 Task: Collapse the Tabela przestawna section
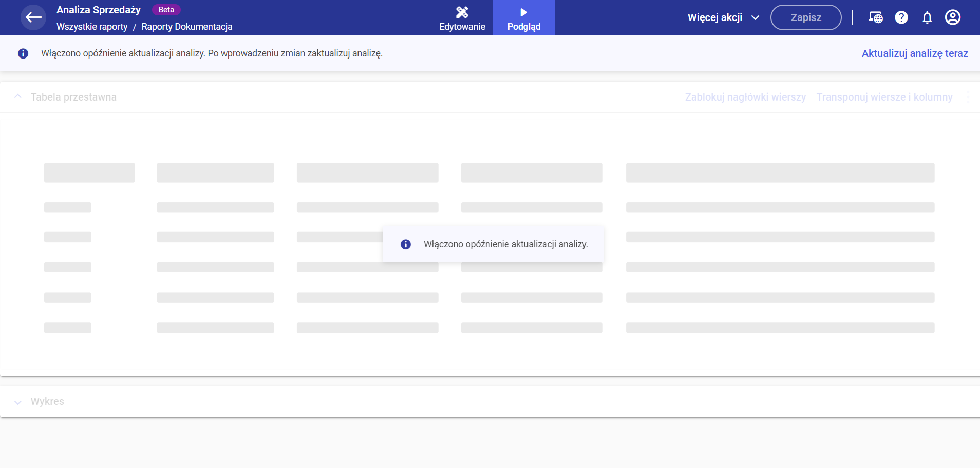click(18, 97)
